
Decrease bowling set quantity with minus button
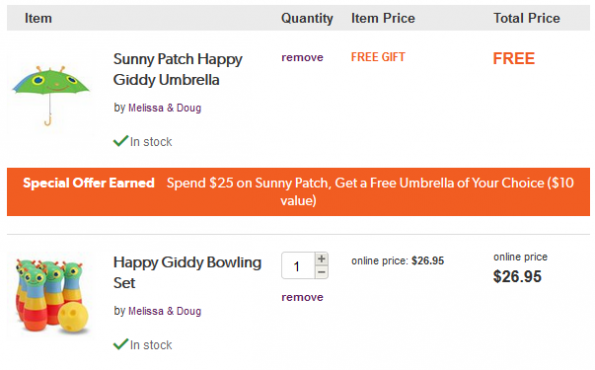coord(321,272)
